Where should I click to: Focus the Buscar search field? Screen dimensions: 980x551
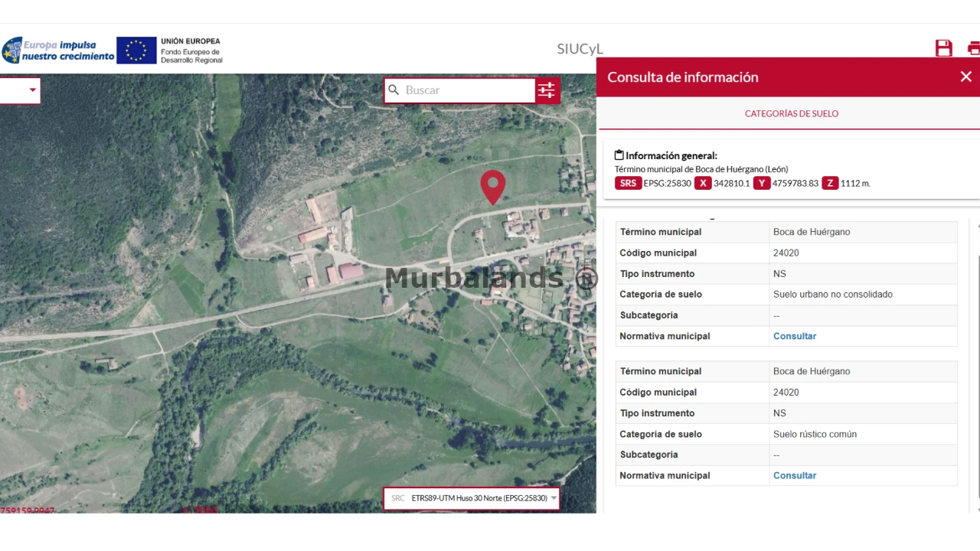469,90
